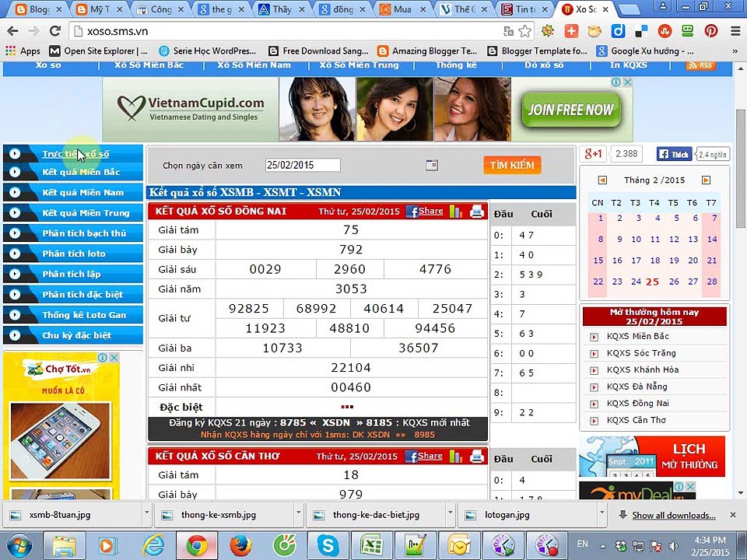The height and width of the screenshot is (560, 747).
Task: Go back with the browser back arrow
Action: [13, 31]
